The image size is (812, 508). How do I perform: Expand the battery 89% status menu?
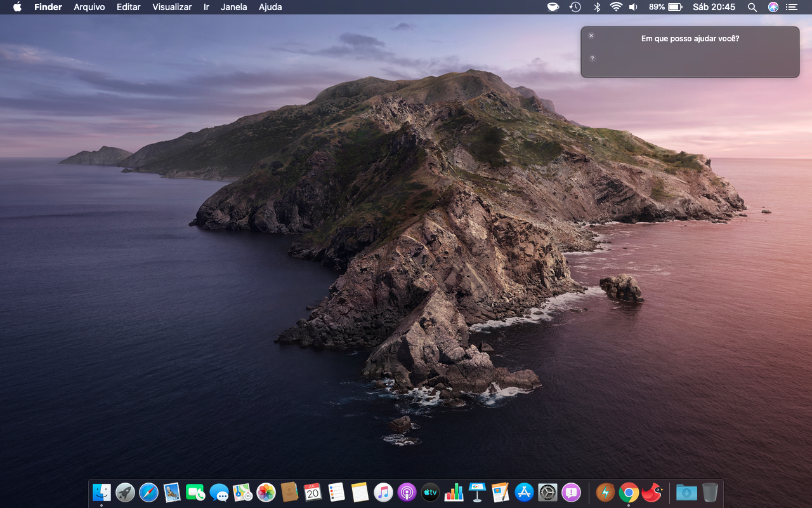(x=665, y=7)
